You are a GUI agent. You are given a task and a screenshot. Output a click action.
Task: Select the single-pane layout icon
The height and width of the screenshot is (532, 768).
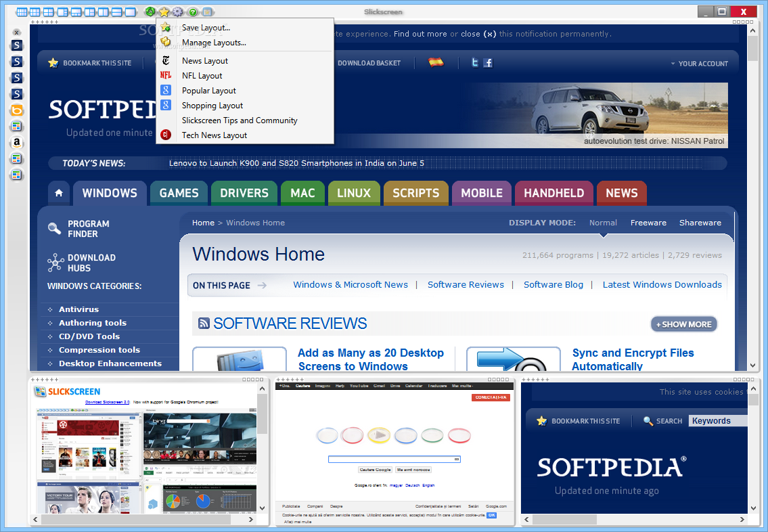coord(131,12)
